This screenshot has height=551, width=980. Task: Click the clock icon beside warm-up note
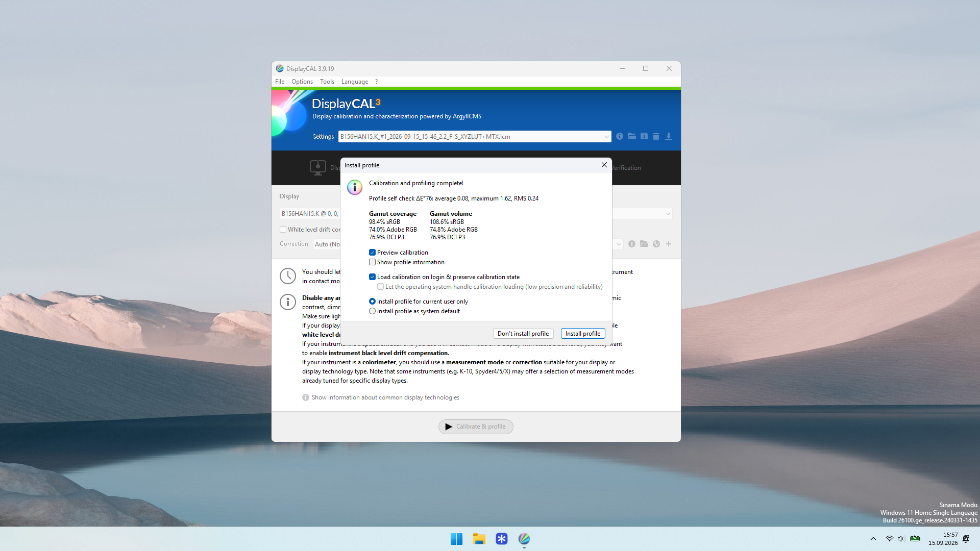click(288, 276)
